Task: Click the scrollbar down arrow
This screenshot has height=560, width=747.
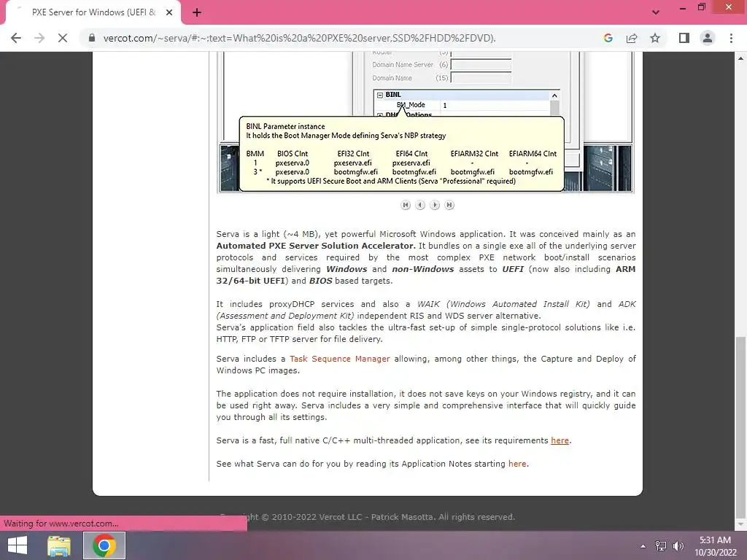Action: pyautogui.click(x=740, y=524)
